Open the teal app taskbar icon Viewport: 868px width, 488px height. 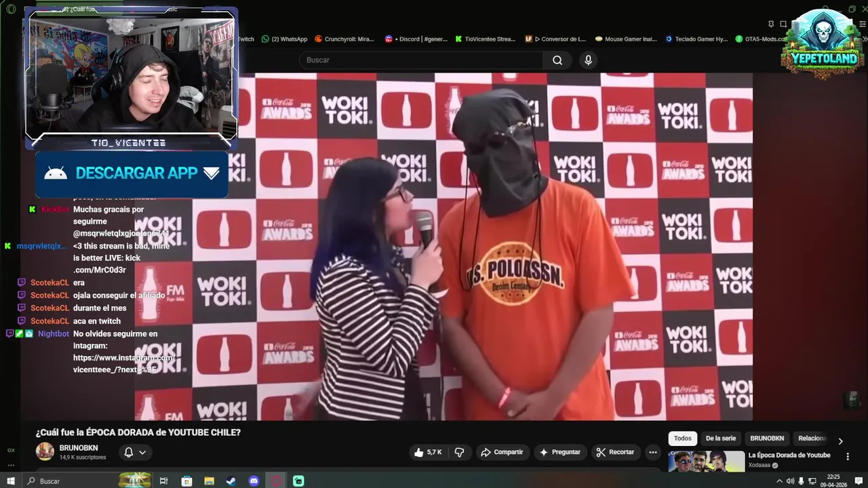298,481
